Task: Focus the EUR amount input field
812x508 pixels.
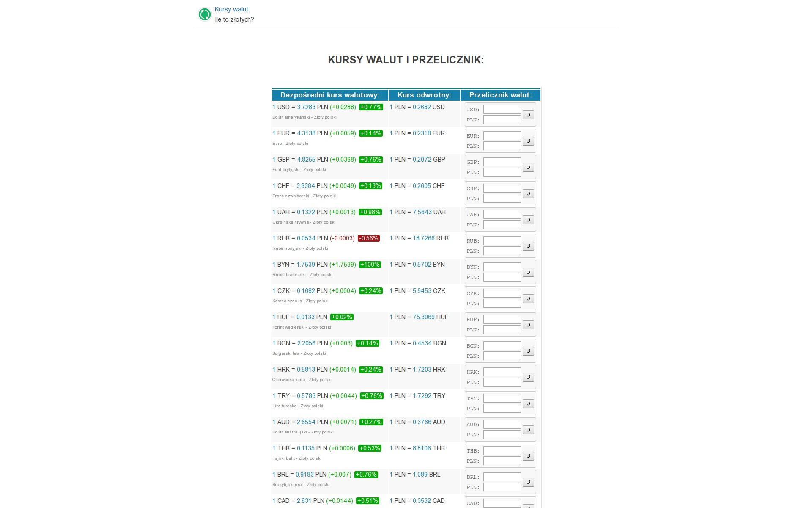Action: (502, 136)
